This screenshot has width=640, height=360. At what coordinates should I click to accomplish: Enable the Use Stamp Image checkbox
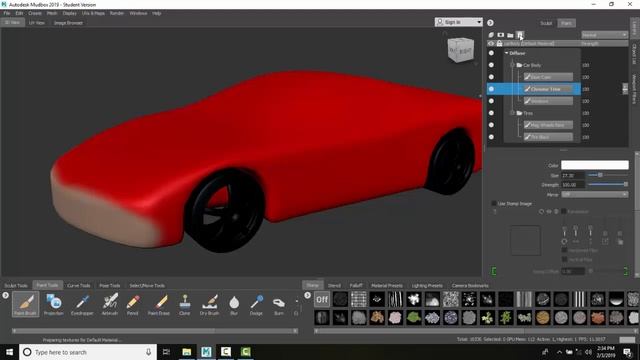[x=494, y=203]
